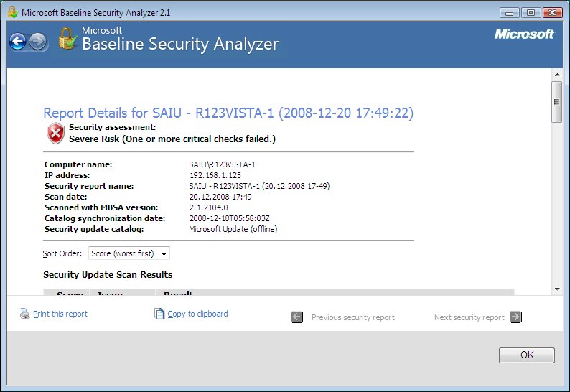This screenshot has height=392, width=570.
Task: Click the Security Update Scan Results heading
Action: pos(108,274)
